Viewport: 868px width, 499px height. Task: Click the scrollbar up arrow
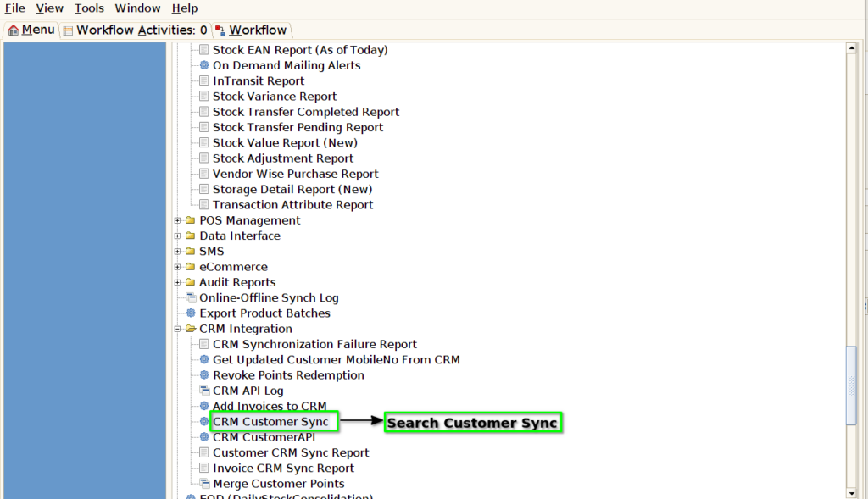[x=851, y=48]
